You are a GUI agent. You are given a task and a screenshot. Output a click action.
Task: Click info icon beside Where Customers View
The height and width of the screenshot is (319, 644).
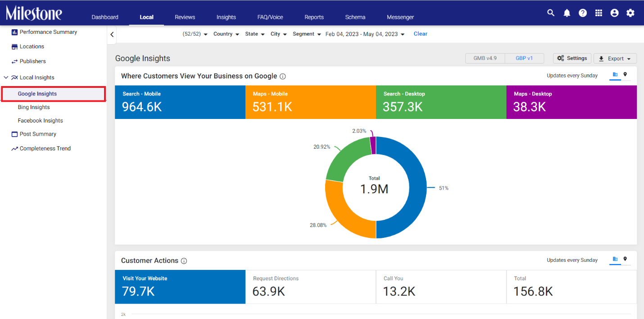tap(283, 76)
